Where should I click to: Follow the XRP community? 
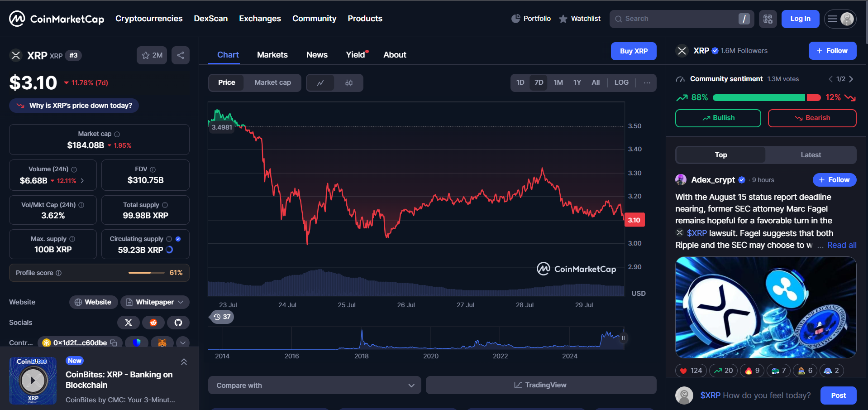click(832, 51)
